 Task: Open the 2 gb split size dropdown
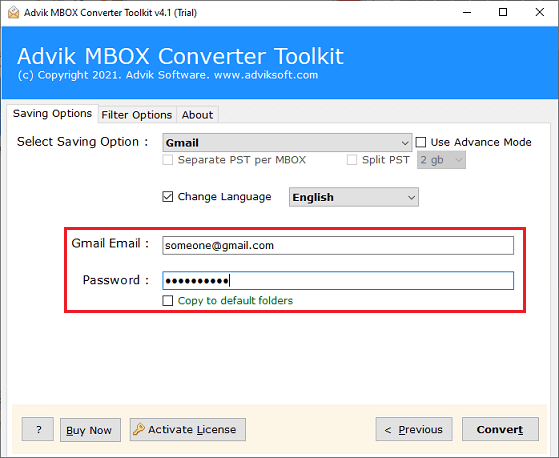click(x=441, y=160)
